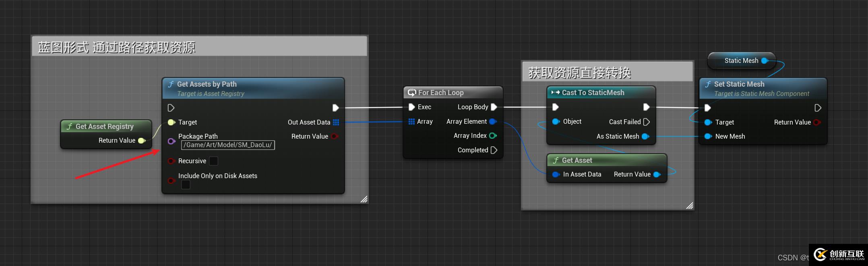Click the Get Asset Registry Return Value pin
Viewport: 868px width, 266px height.
(x=142, y=141)
